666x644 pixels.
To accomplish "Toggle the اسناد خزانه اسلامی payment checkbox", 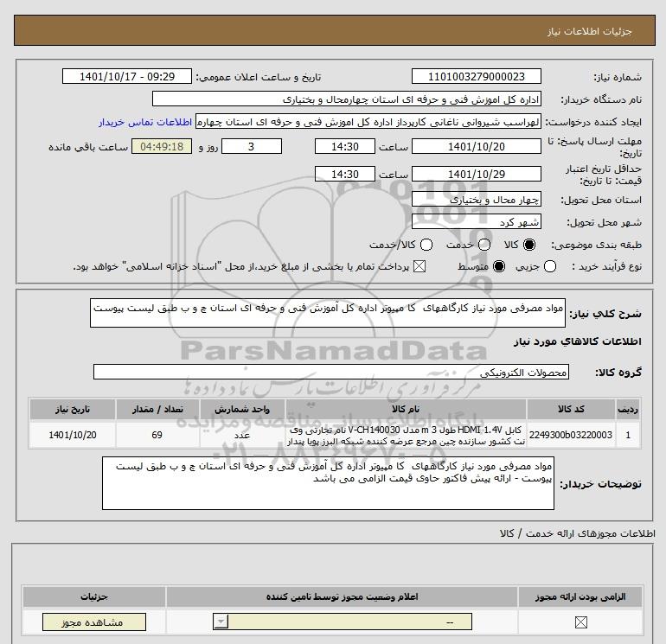I will pyautogui.click(x=419, y=266).
